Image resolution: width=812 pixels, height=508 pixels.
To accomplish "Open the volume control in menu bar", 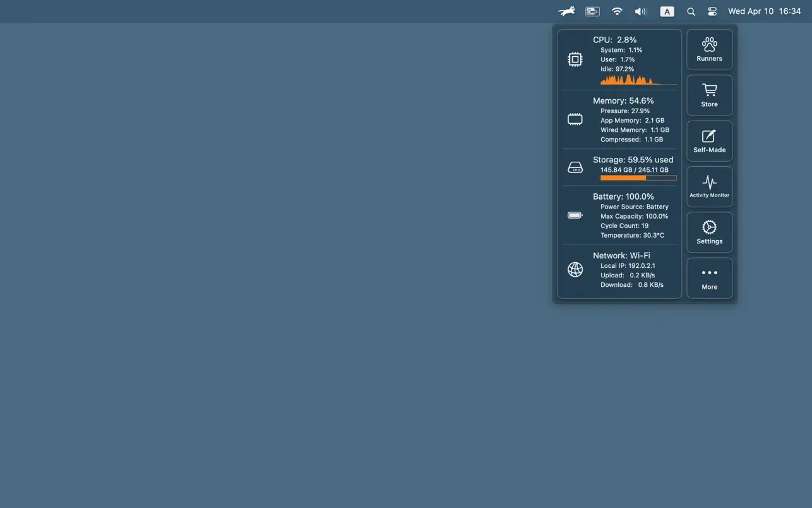I will click(640, 11).
